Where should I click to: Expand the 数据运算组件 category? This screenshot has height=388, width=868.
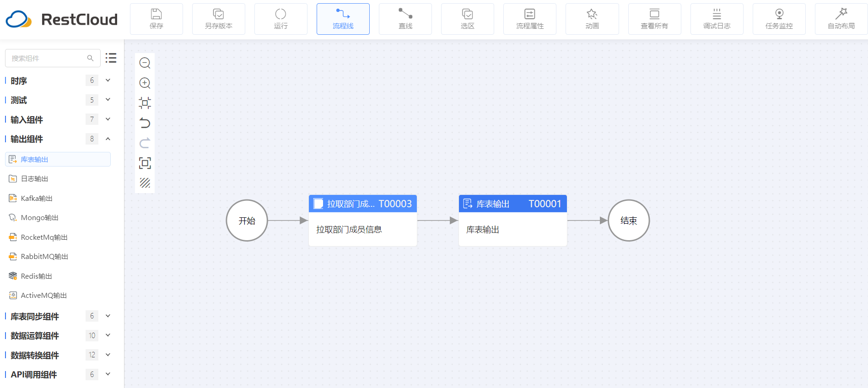(108, 335)
